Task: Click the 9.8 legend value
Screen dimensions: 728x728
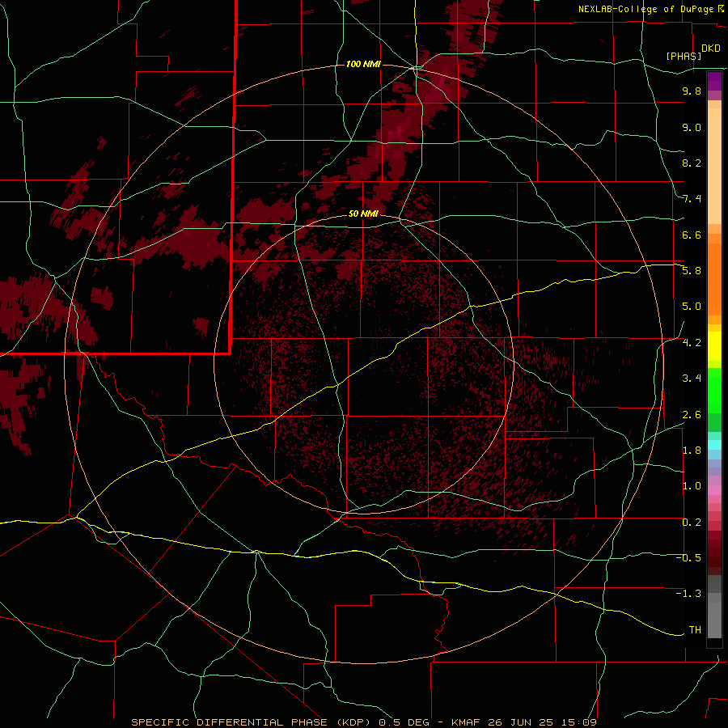Action: coord(692,91)
